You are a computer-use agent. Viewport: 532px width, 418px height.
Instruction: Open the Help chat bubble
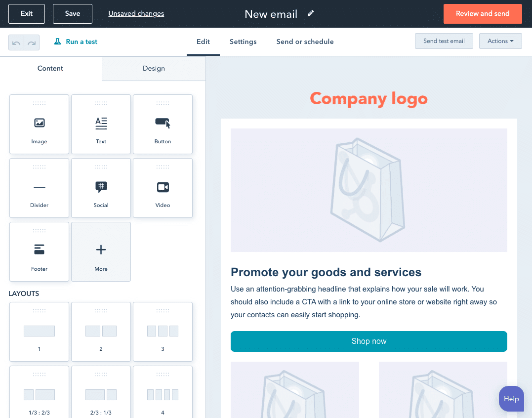point(511,399)
